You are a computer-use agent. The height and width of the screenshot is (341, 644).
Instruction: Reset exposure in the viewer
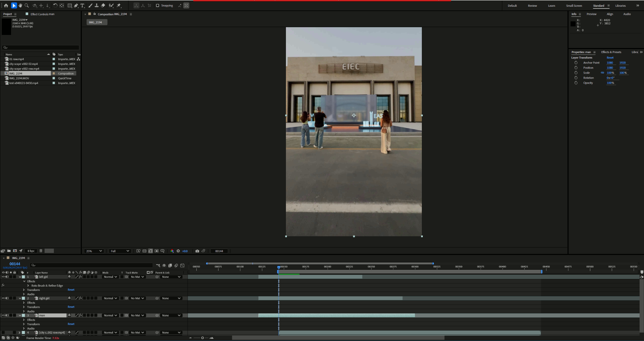[178, 251]
